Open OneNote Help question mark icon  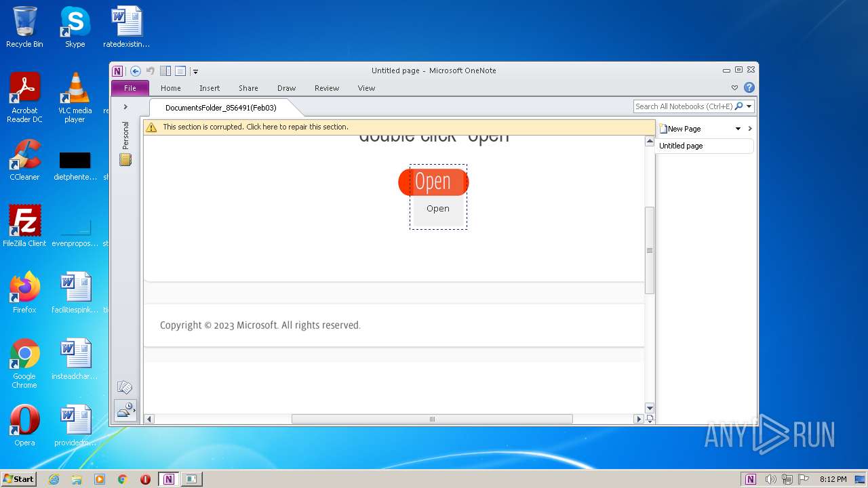(749, 87)
